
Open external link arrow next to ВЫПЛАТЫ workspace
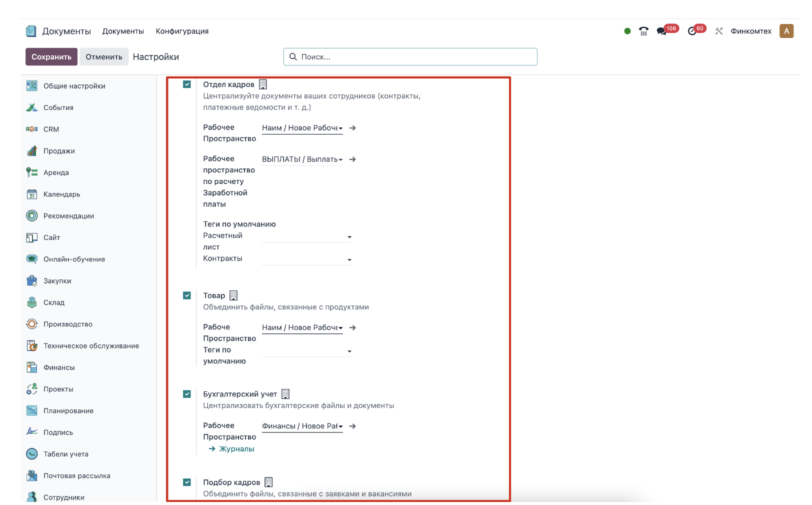pyautogui.click(x=352, y=159)
